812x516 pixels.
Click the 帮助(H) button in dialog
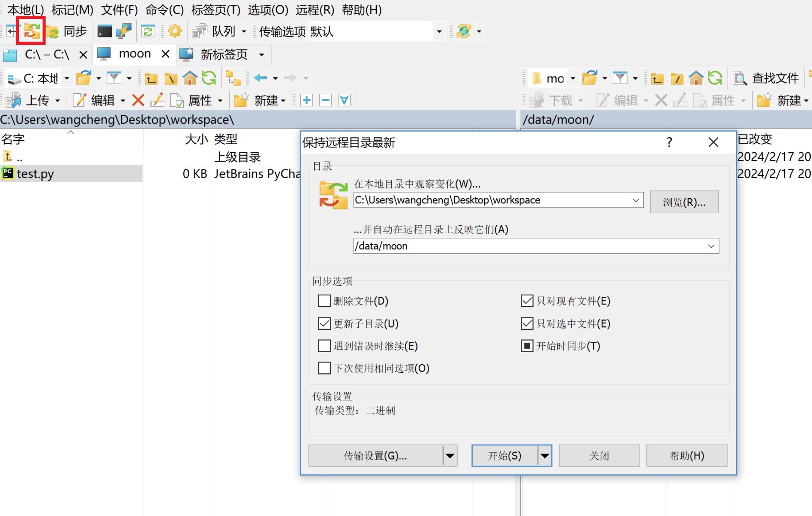click(x=687, y=456)
